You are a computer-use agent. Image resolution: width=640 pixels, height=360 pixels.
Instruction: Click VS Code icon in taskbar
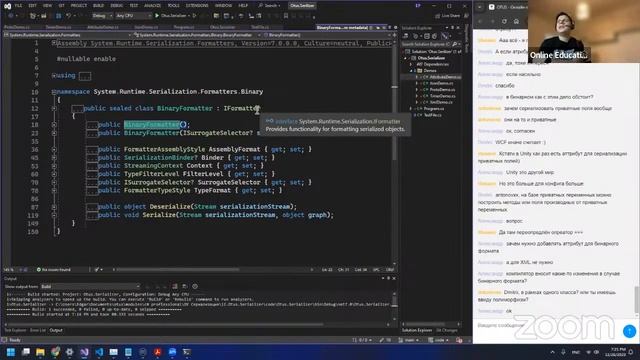coord(99,352)
